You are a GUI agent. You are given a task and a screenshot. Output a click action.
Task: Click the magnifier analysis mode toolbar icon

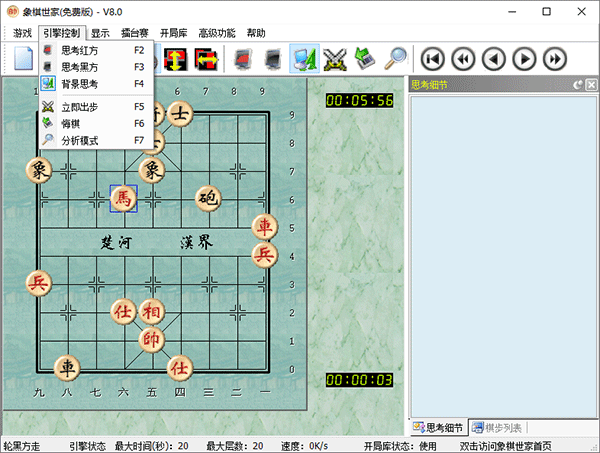(x=395, y=59)
